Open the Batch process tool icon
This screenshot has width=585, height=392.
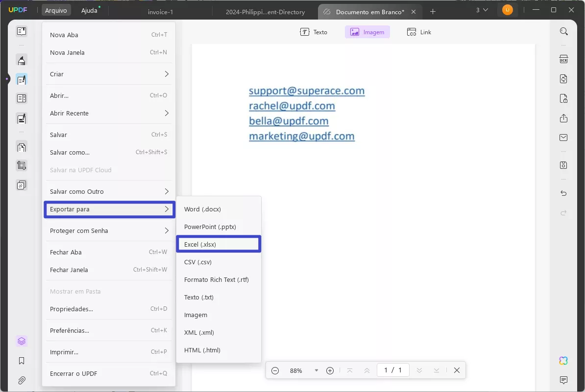click(x=22, y=185)
